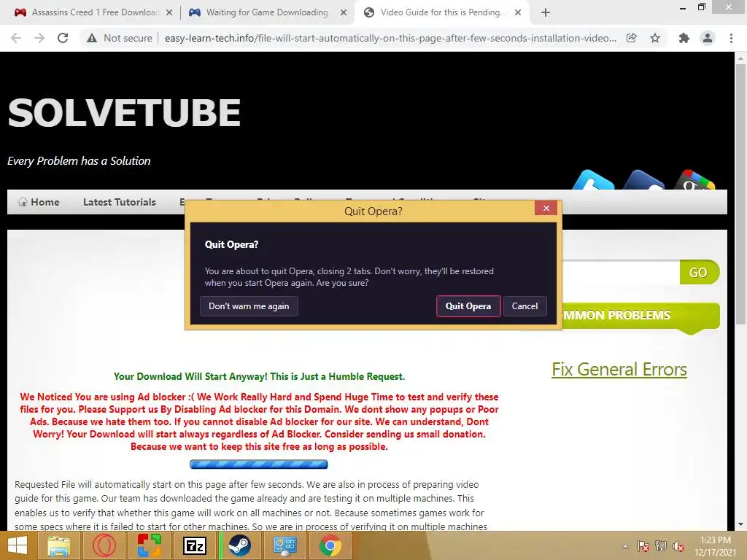Bookmark this page with star icon

click(655, 38)
